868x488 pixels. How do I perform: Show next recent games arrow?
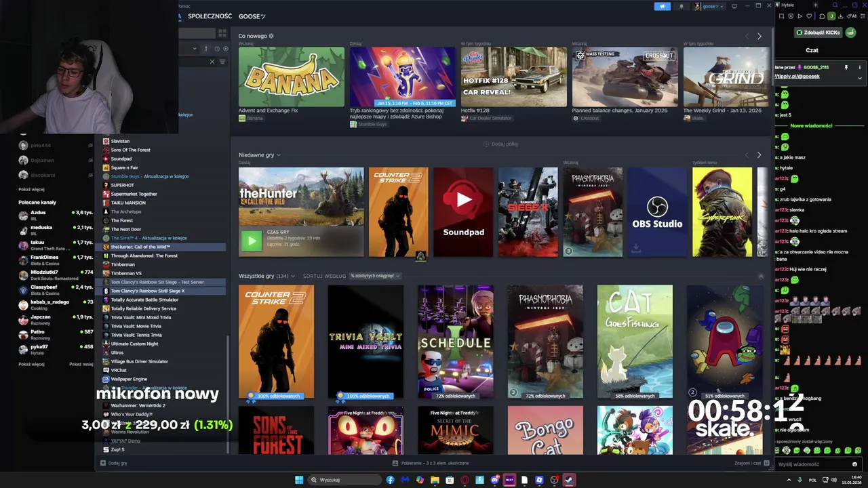759,155
